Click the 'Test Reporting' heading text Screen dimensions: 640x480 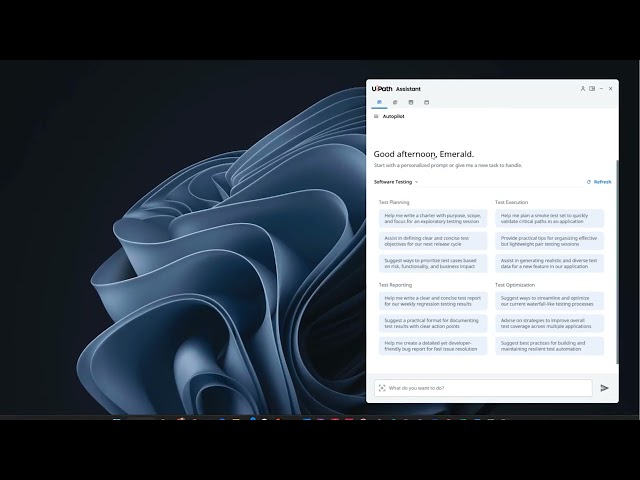pyautogui.click(x=395, y=285)
